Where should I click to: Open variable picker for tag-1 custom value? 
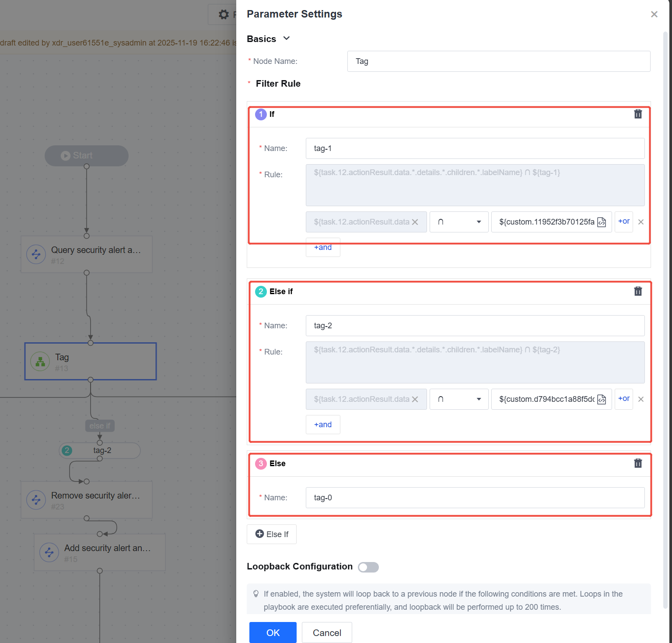click(x=602, y=222)
